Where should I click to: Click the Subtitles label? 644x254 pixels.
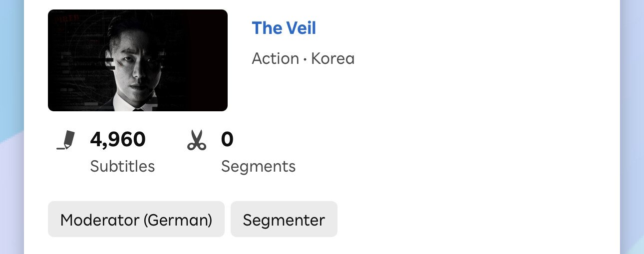[122, 166]
